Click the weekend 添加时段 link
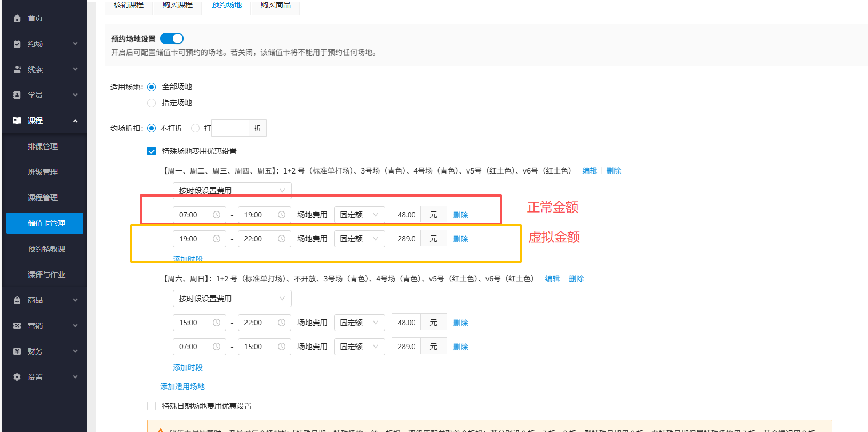The image size is (868, 432). tap(188, 367)
